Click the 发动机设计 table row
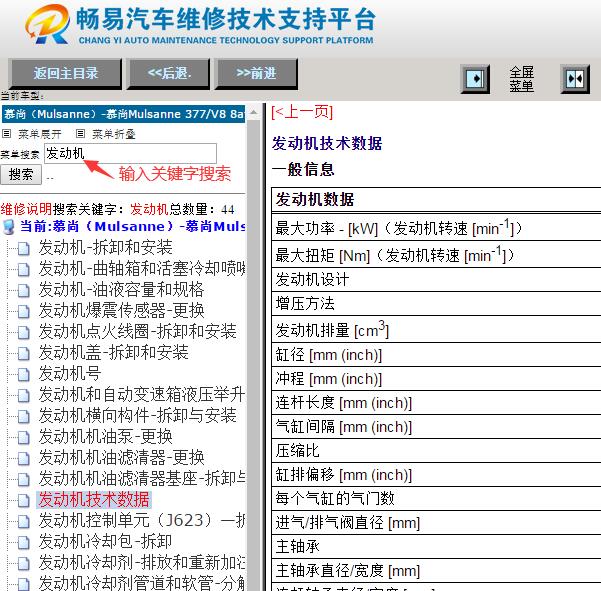 (436, 279)
